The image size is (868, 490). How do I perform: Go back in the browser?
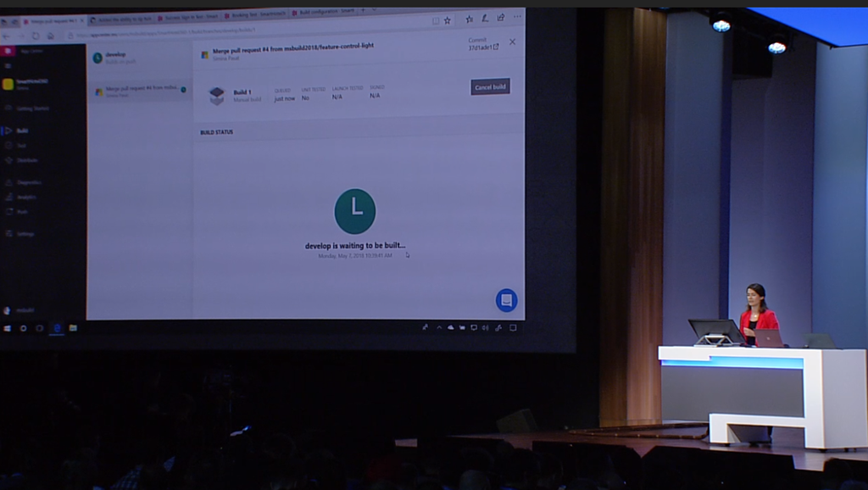click(7, 36)
